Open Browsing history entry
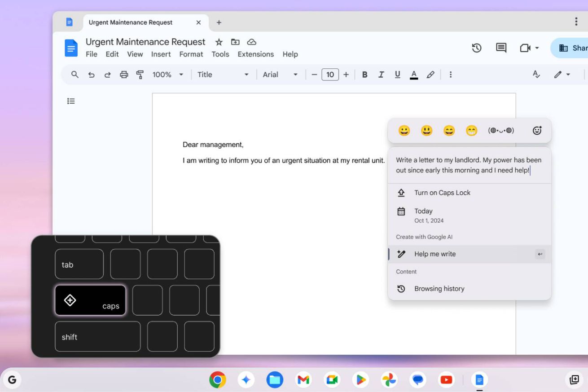The image size is (588, 392). [x=439, y=289]
